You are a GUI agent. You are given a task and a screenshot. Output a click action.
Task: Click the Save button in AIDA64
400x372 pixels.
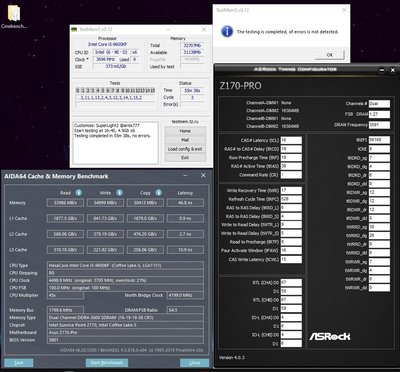click(19, 363)
